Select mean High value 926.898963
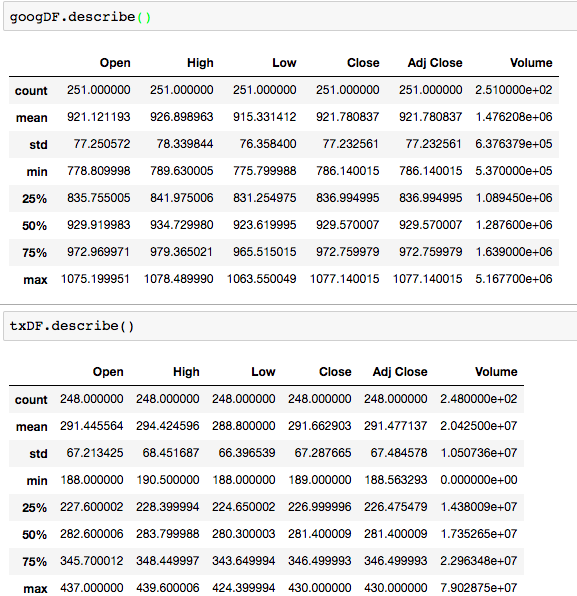Image resolution: width=577 pixels, height=596 pixels. [x=182, y=117]
